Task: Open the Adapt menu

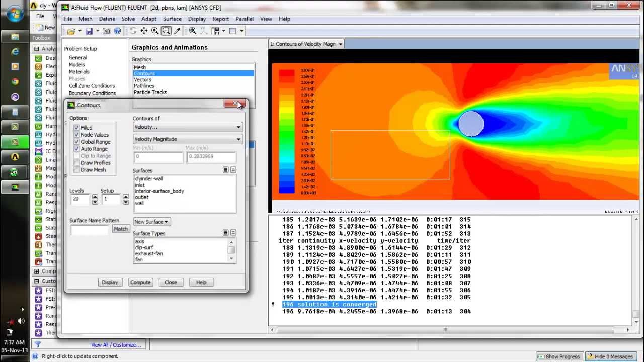Action: [x=149, y=19]
